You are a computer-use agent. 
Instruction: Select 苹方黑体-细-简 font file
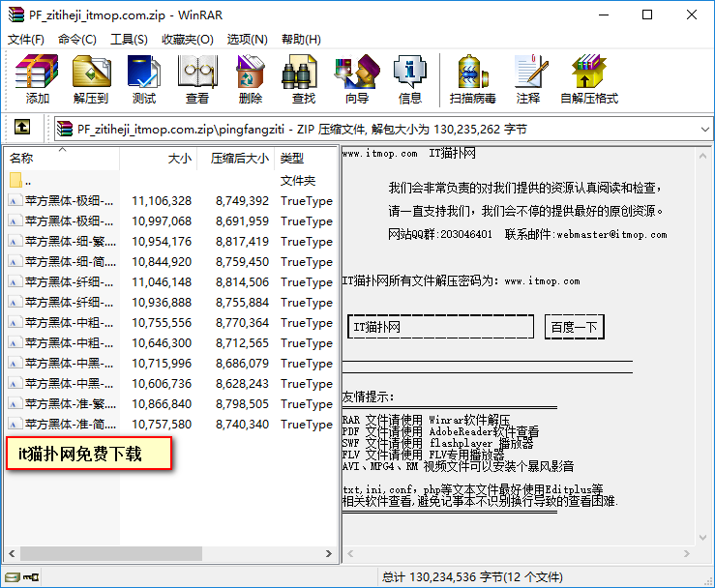pyautogui.click(x=170, y=262)
